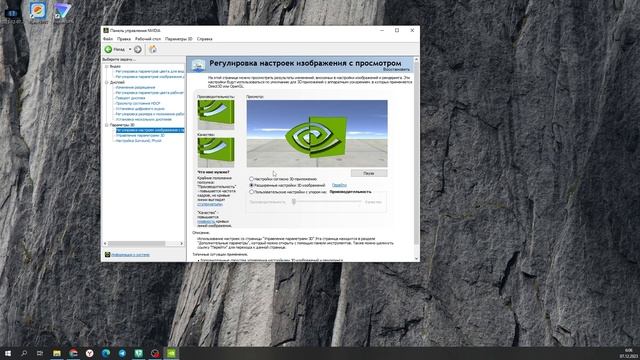Viewport: 640px width, 360px height.
Task: Click the 'Пауза' button under preview
Action: (x=369, y=173)
